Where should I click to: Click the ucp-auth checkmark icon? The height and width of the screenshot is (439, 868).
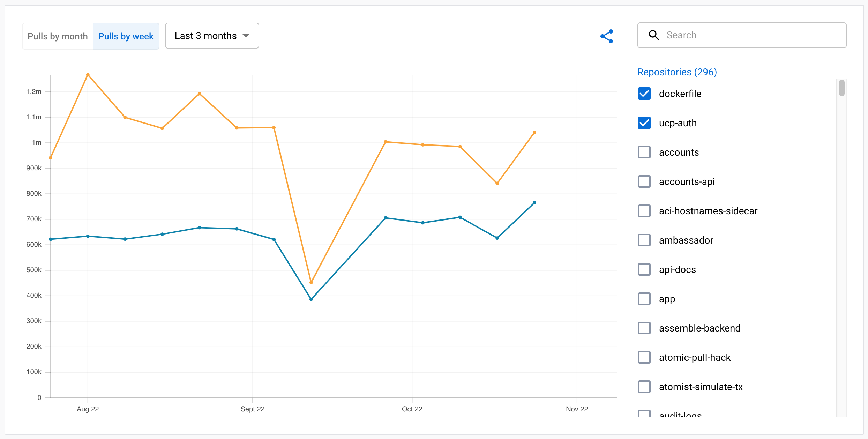pyautogui.click(x=644, y=123)
